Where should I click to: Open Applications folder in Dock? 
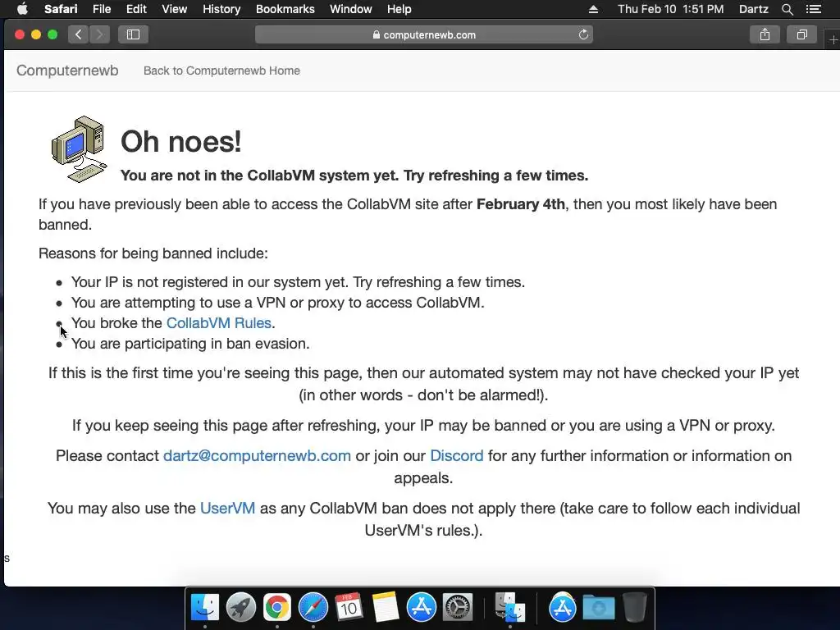pyautogui.click(x=562, y=607)
